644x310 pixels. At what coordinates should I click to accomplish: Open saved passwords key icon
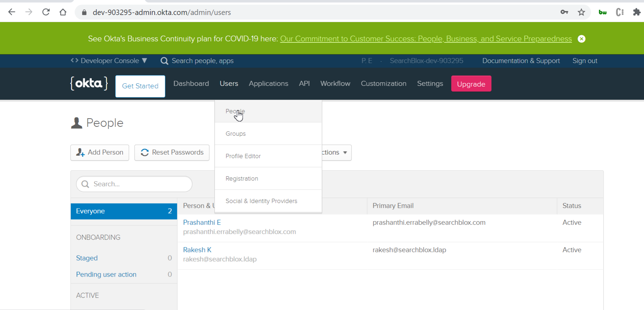(564, 12)
